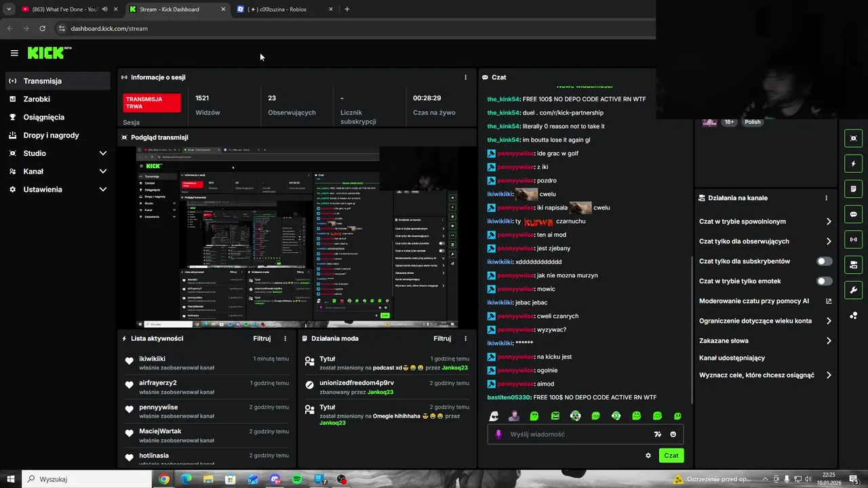Click the 18+ tag
The width and height of the screenshot is (868, 488).
coord(729,122)
